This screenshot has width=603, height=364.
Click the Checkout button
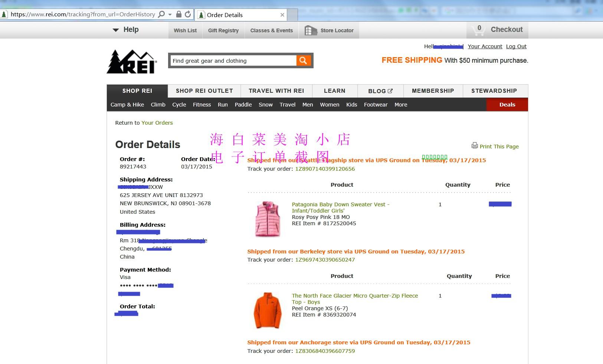507,30
